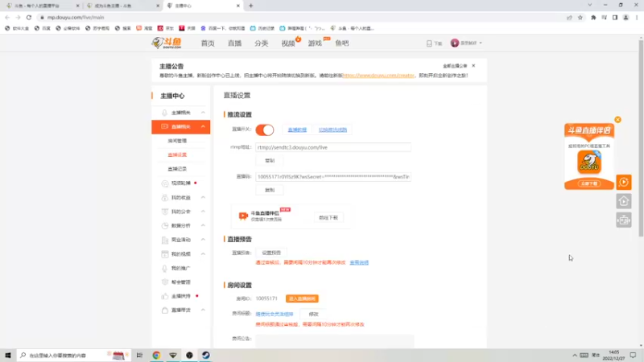The image size is (644, 362).
Task: Expand the 直播带货 section chevron
Action: pos(203,311)
